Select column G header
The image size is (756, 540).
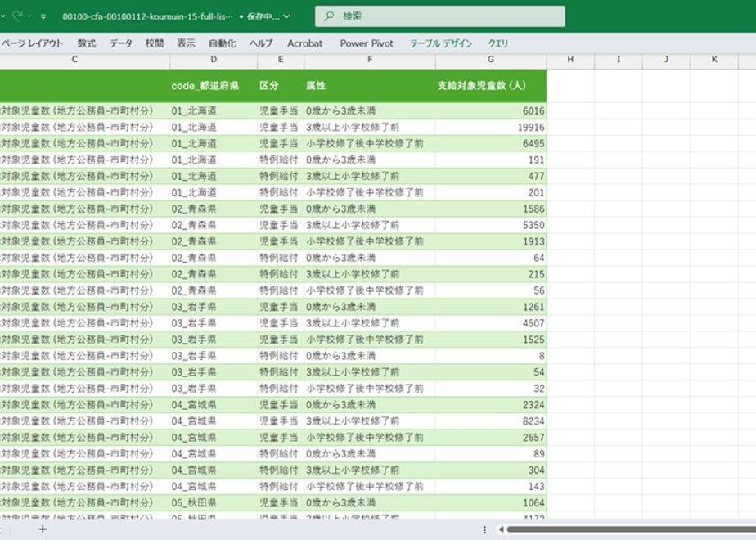[x=491, y=59]
